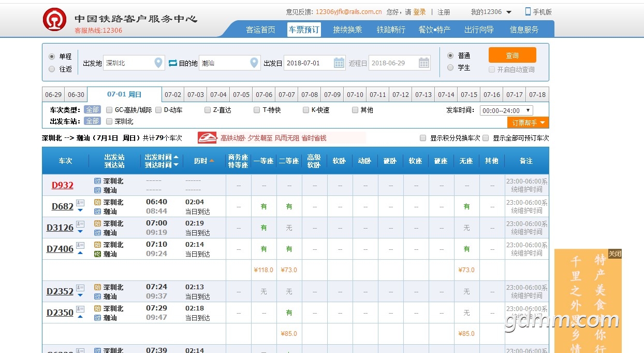Select 普通 ordinary ticket radio button
Screen dimensions: 644x353
(x=450, y=55)
